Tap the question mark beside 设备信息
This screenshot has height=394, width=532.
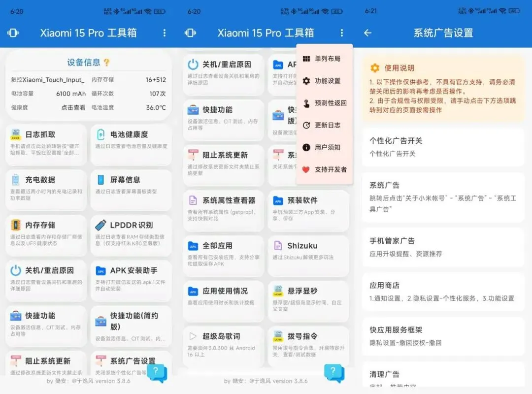106,63
